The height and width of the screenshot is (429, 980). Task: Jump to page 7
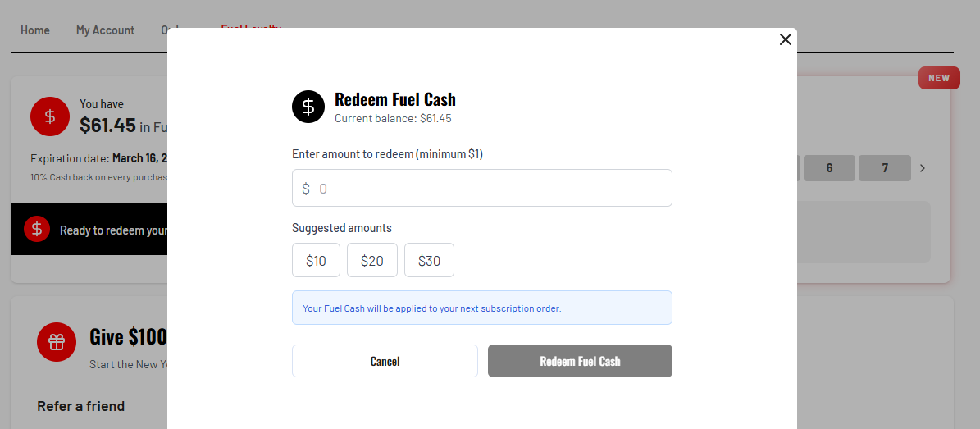[x=885, y=168]
